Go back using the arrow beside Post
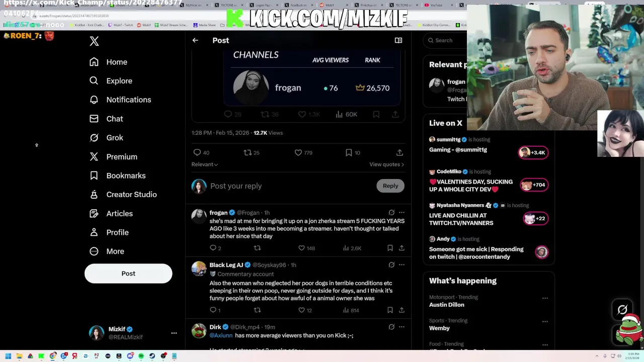Viewport: 644px width, 362px height. coord(195,40)
